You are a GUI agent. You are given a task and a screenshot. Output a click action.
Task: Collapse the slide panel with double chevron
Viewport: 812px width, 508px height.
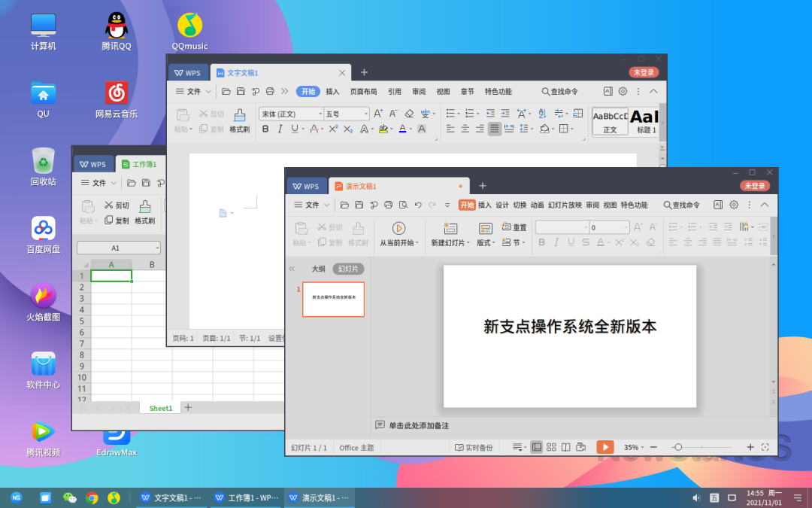pyautogui.click(x=292, y=269)
